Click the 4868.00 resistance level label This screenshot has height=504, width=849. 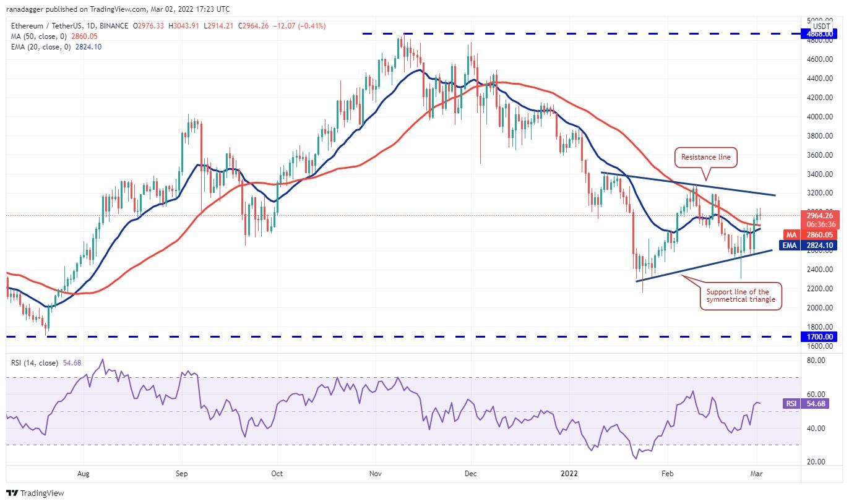tap(819, 35)
